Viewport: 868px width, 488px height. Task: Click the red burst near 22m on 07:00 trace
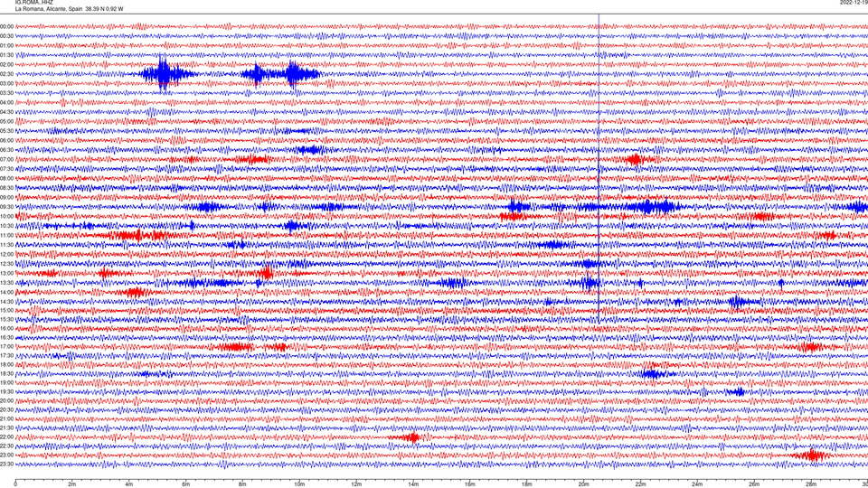[x=635, y=159]
